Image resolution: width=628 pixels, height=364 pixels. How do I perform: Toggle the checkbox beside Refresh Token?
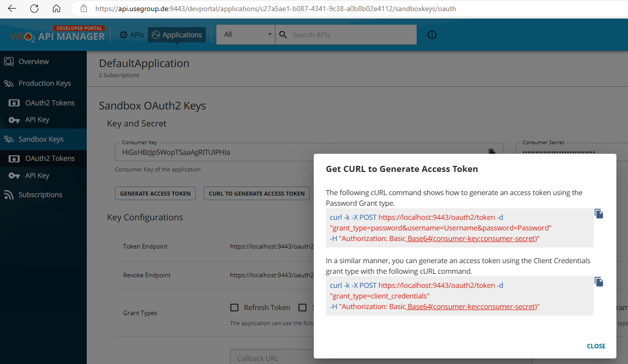pos(234,307)
